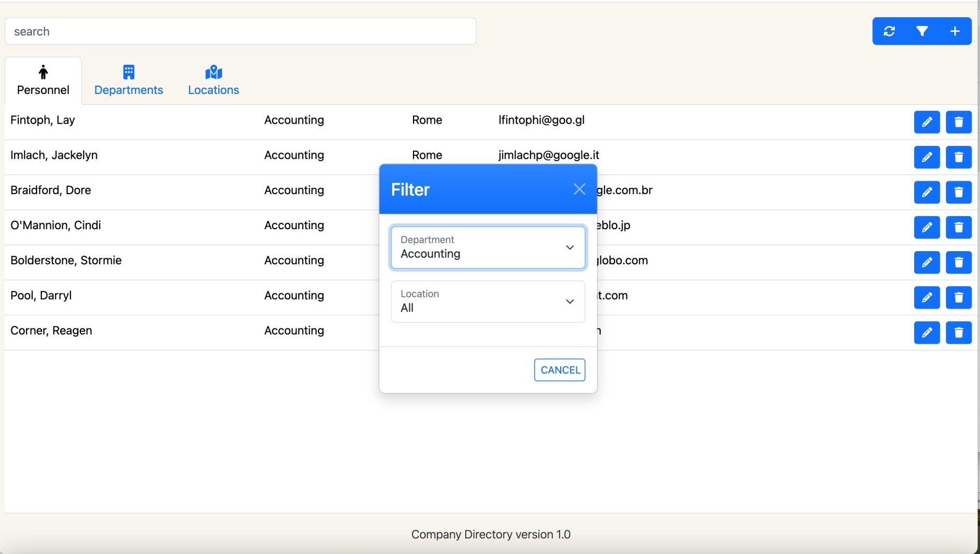Select the Personnel tab
Screen dimensions: 980x554
pyautogui.click(x=43, y=81)
